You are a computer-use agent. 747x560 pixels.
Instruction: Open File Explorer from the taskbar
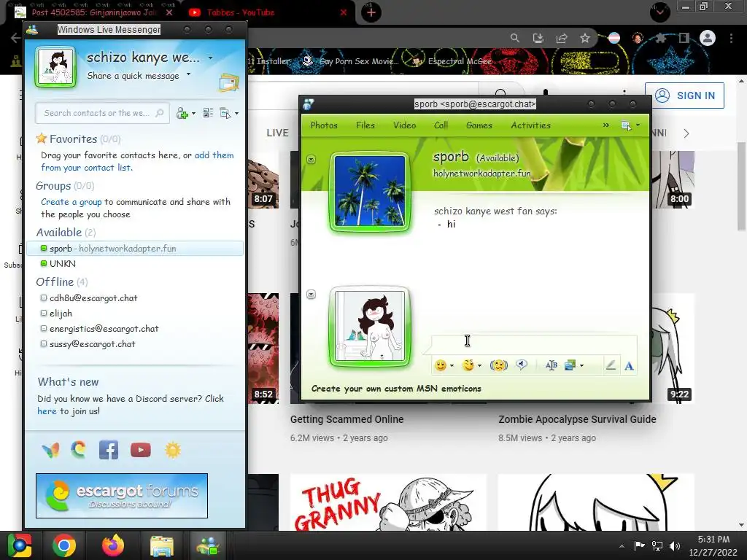pos(162,545)
